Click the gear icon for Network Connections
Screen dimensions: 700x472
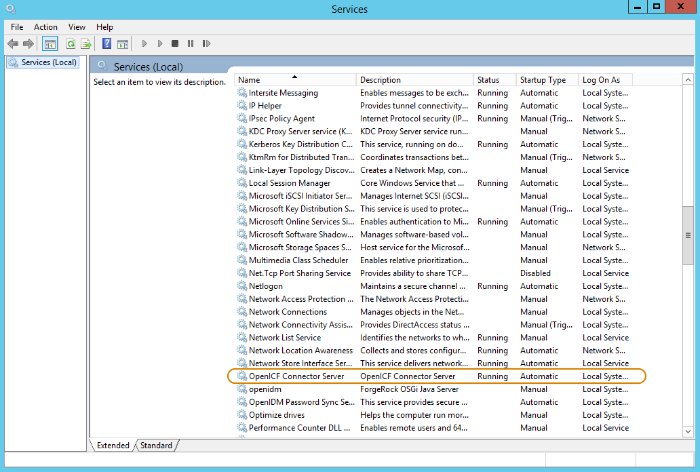point(242,312)
